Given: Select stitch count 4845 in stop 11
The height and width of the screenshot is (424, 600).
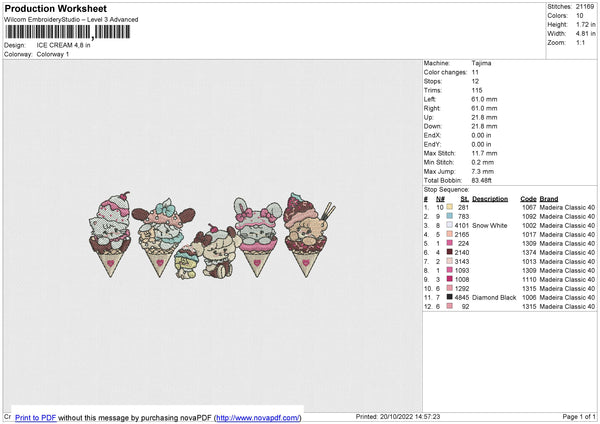Looking at the screenshot, I should pyautogui.click(x=462, y=297).
